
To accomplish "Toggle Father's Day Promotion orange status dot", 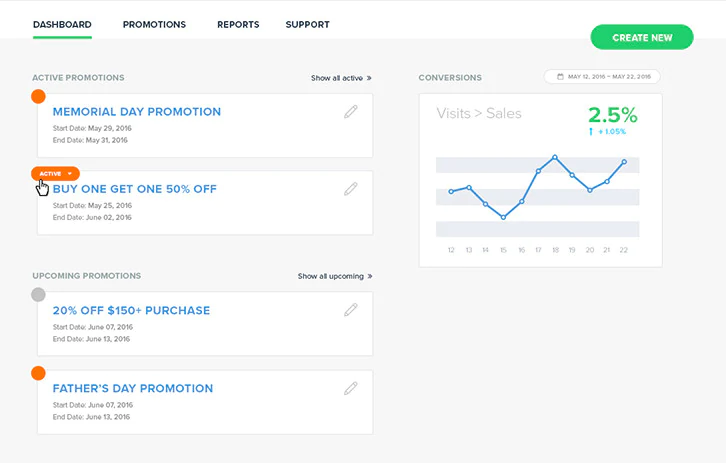I will (x=38, y=373).
